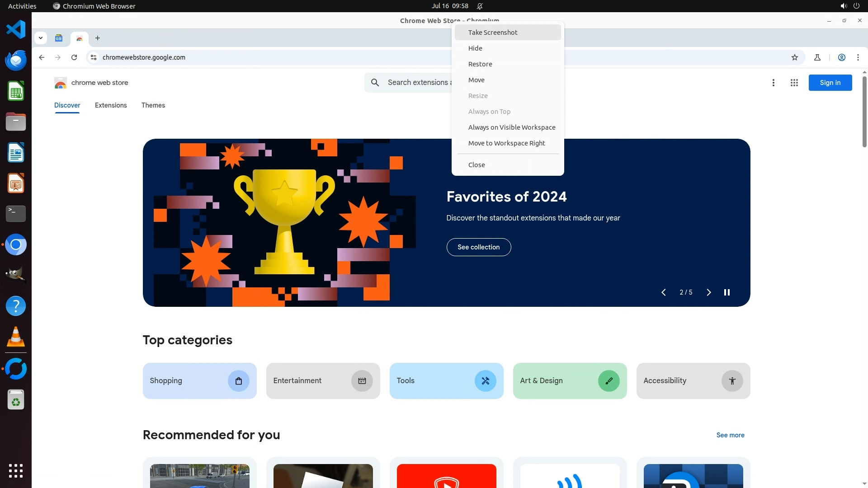This screenshot has width=868, height=488.
Task: Click the Art & Design brush icon
Action: tap(609, 381)
